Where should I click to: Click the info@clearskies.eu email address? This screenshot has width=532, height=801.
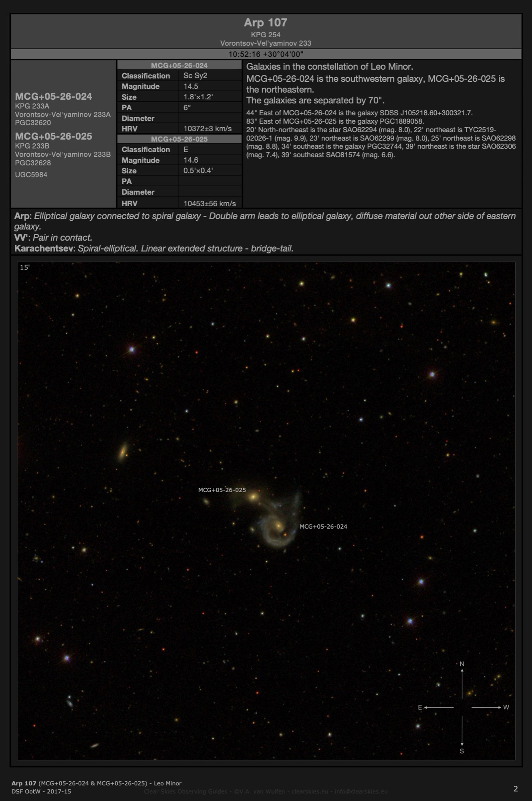coord(361,791)
